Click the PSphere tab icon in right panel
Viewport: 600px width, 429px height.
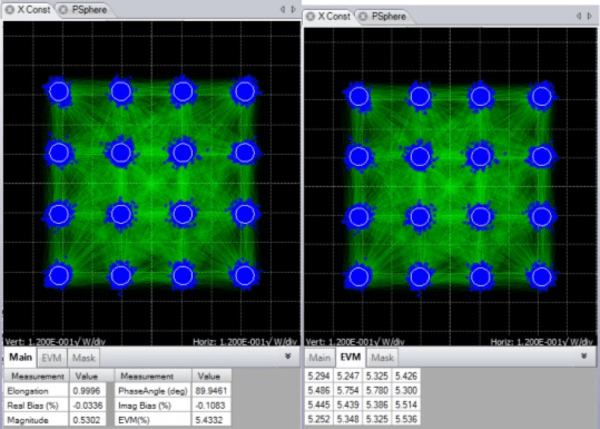pyautogui.click(x=364, y=16)
